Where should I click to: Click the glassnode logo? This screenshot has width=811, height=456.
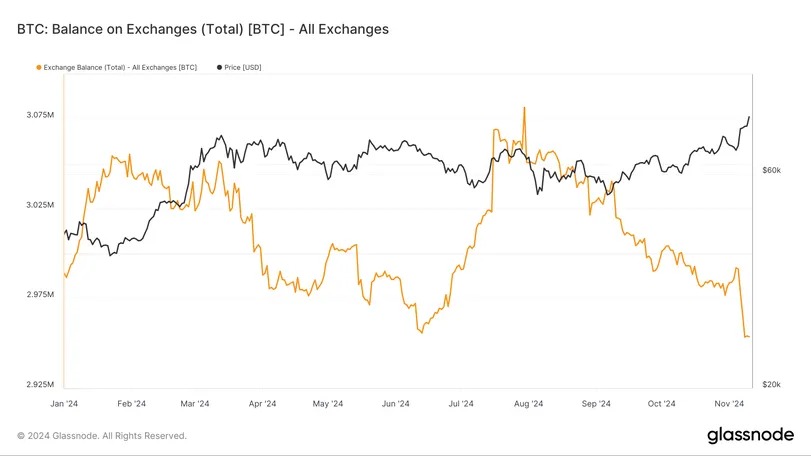click(750, 435)
